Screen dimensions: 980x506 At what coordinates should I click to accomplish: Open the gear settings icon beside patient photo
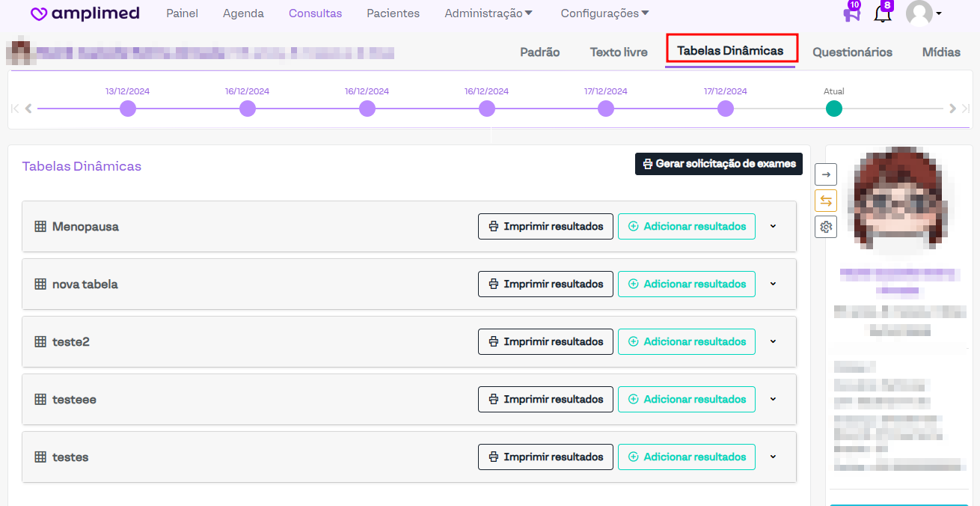click(826, 227)
